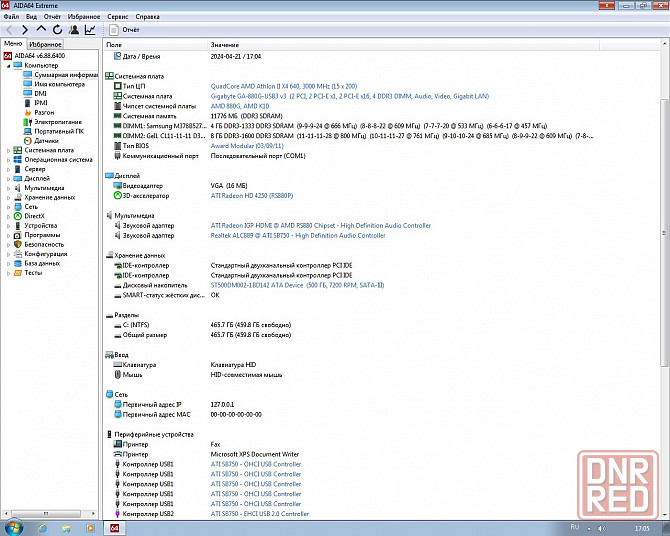
Task: Open the Отчёт menu in the menu bar
Action: point(52,17)
